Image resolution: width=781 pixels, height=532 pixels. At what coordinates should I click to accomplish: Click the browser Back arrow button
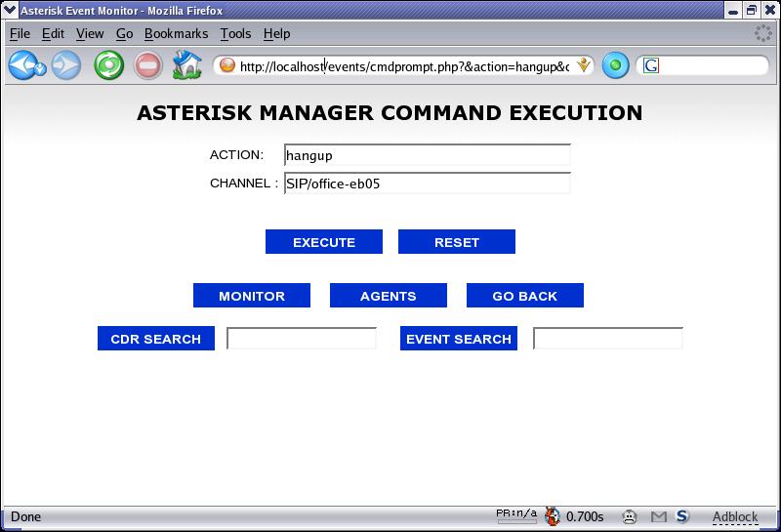coord(23,65)
